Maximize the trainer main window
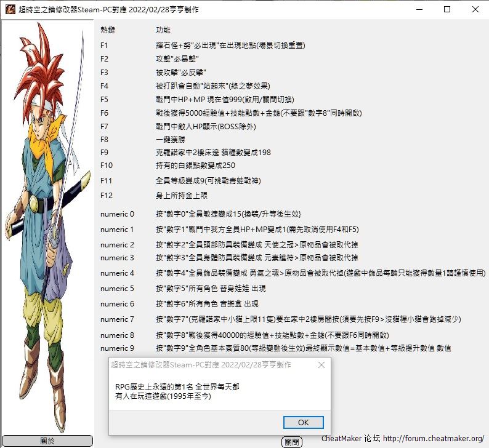Viewport: 489px width, 448px height. coord(447,10)
